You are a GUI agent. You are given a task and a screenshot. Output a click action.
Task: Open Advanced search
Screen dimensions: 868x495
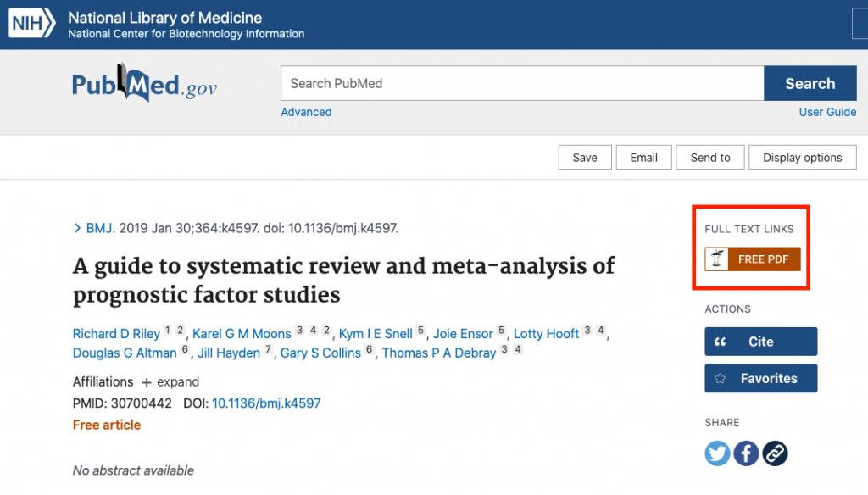(x=305, y=111)
